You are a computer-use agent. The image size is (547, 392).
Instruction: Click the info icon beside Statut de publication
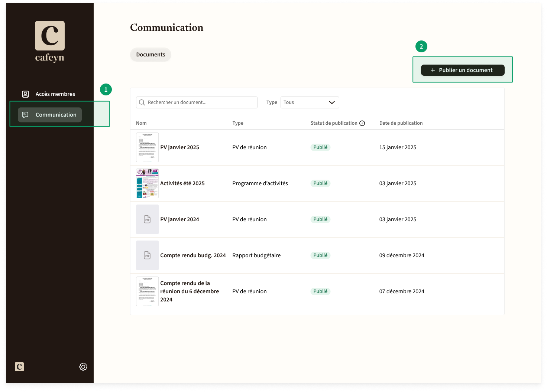pyautogui.click(x=362, y=123)
